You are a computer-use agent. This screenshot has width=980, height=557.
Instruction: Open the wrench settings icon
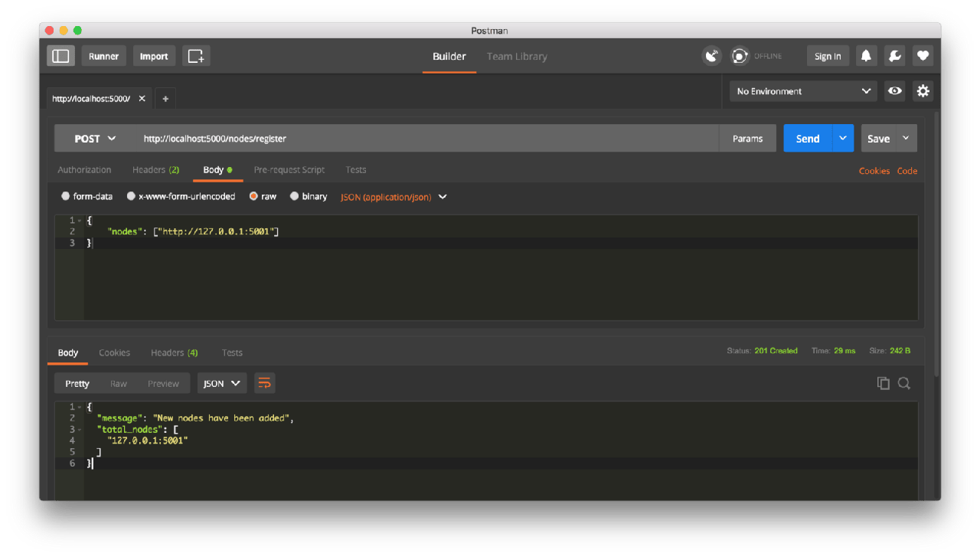pos(894,56)
